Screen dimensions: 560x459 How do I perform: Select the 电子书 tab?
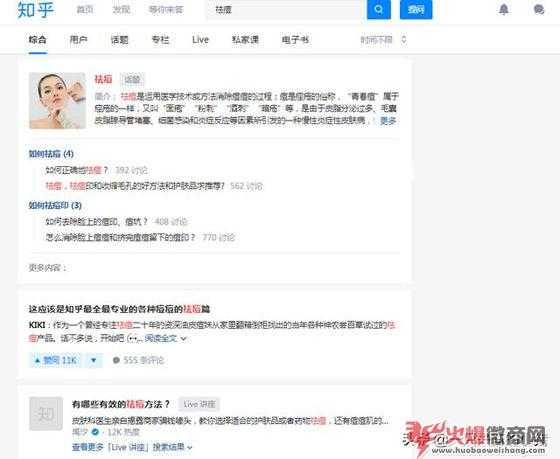(x=295, y=40)
